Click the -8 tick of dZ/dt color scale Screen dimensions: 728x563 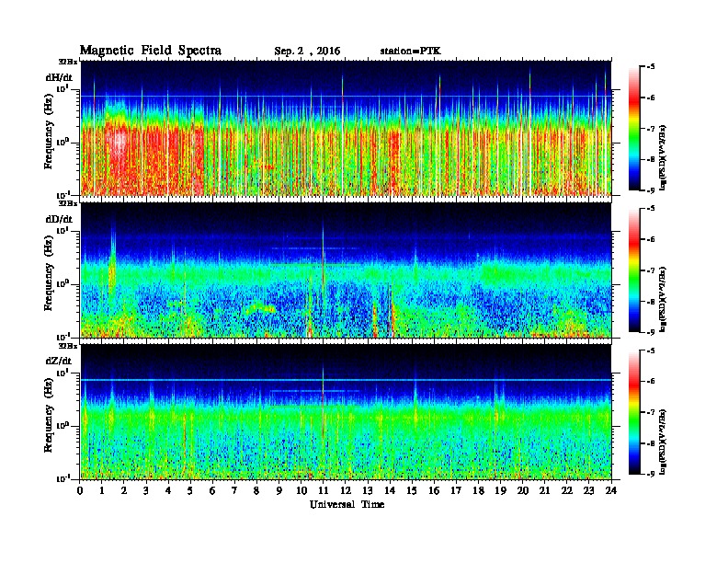pyautogui.click(x=651, y=442)
